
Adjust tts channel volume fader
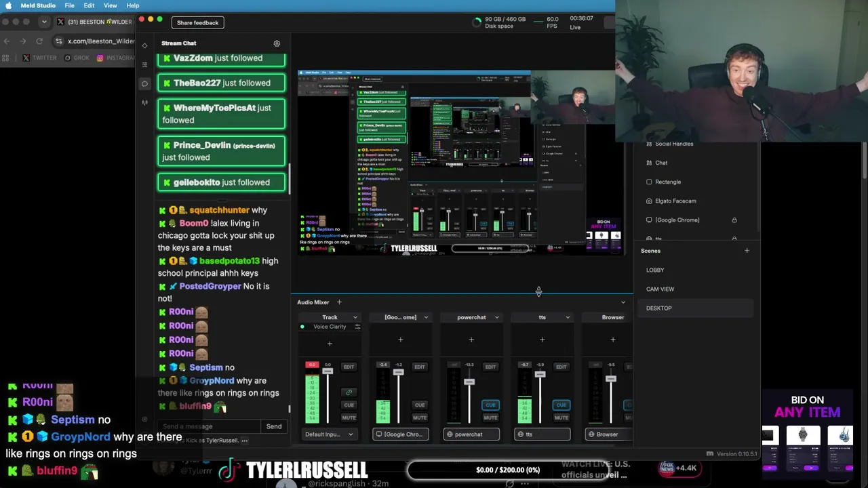pos(540,374)
